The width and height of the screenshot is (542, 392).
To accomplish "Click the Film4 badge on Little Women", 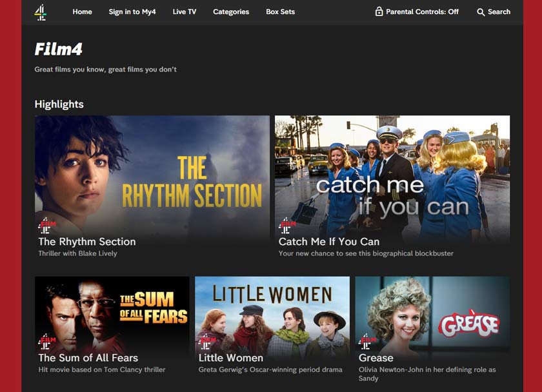I will [206, 340].
